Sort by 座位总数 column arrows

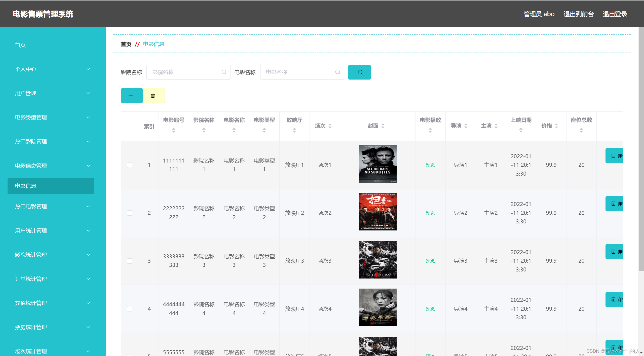(581, 130)
